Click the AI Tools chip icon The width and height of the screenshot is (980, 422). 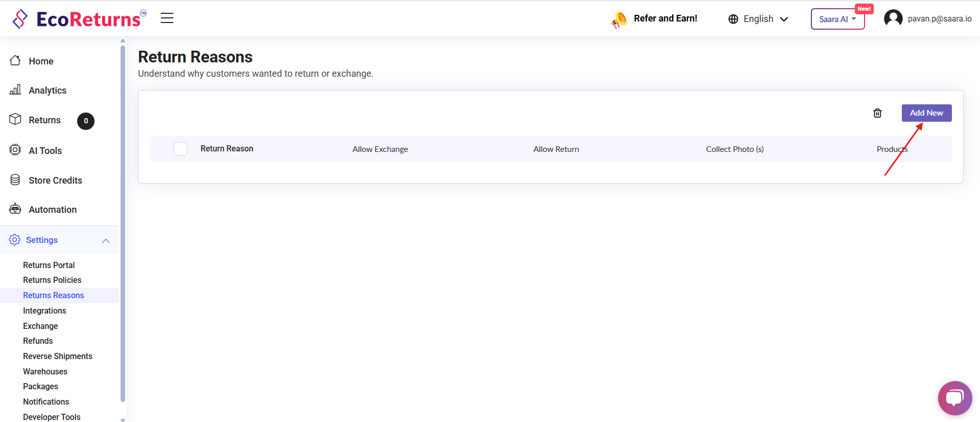point(15,150)
